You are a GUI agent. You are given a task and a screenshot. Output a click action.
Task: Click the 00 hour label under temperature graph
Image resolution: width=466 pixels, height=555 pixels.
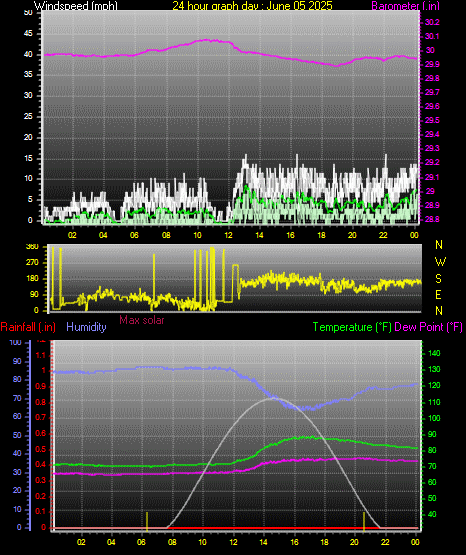tap(415, 542)
